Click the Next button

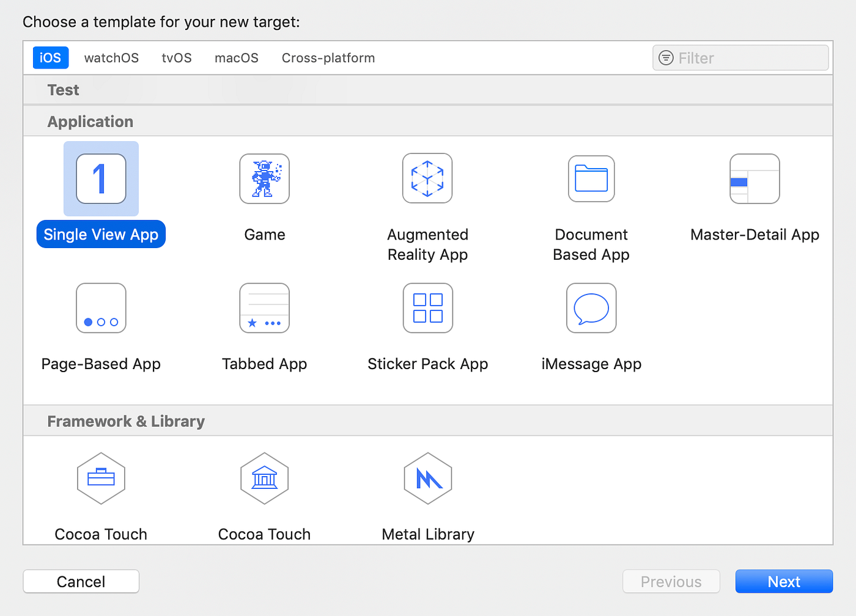pyautogui.click(x=784, y=581)
